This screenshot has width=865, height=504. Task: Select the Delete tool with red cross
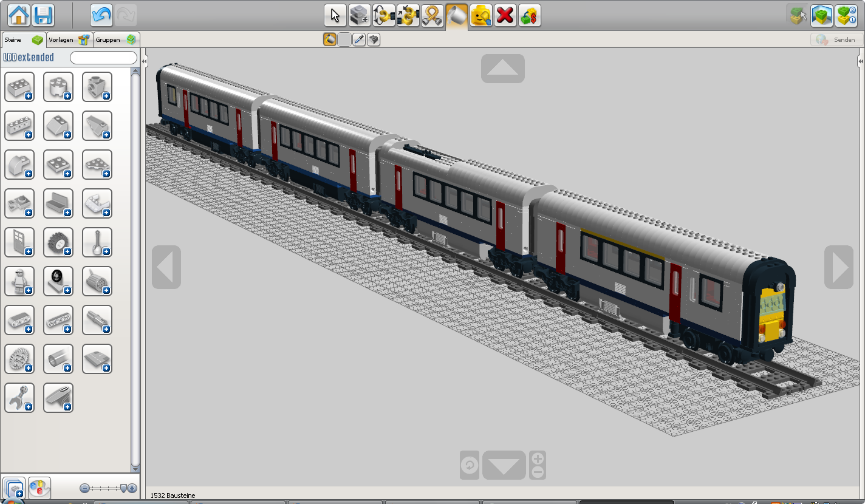click(505, 16)
